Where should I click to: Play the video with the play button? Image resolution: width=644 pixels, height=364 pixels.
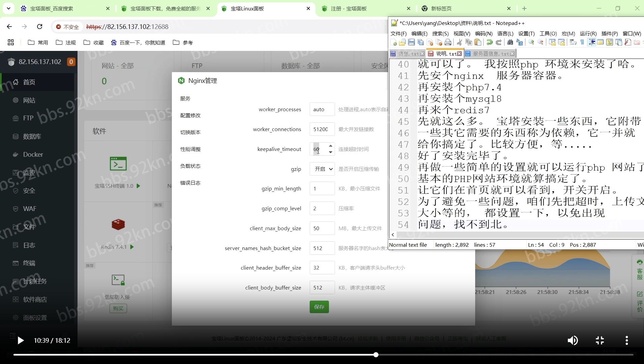tap(21, 340)
